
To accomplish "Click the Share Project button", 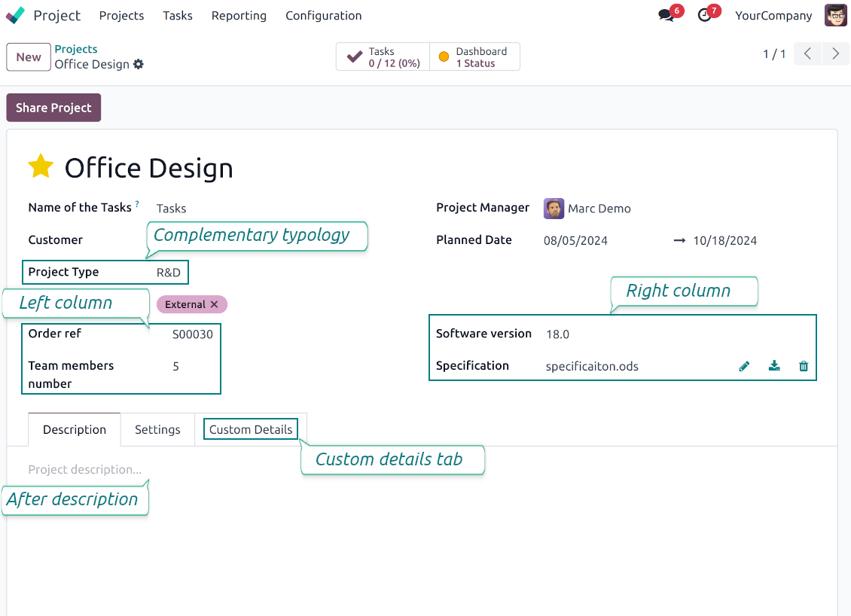I will [x=53, y=108].
